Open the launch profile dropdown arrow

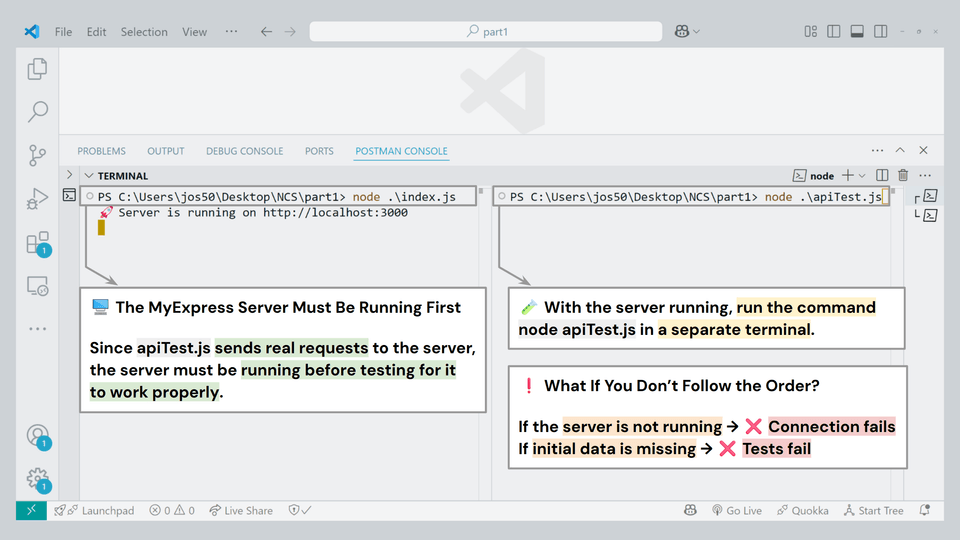pos(862,176)
